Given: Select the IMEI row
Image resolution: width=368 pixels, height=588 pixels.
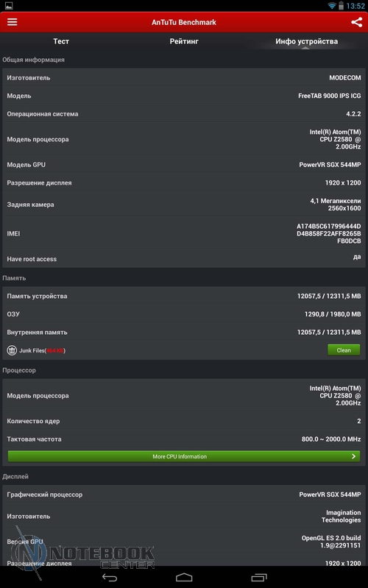Looking at the screenshot, I should click(x=184, y=233).
